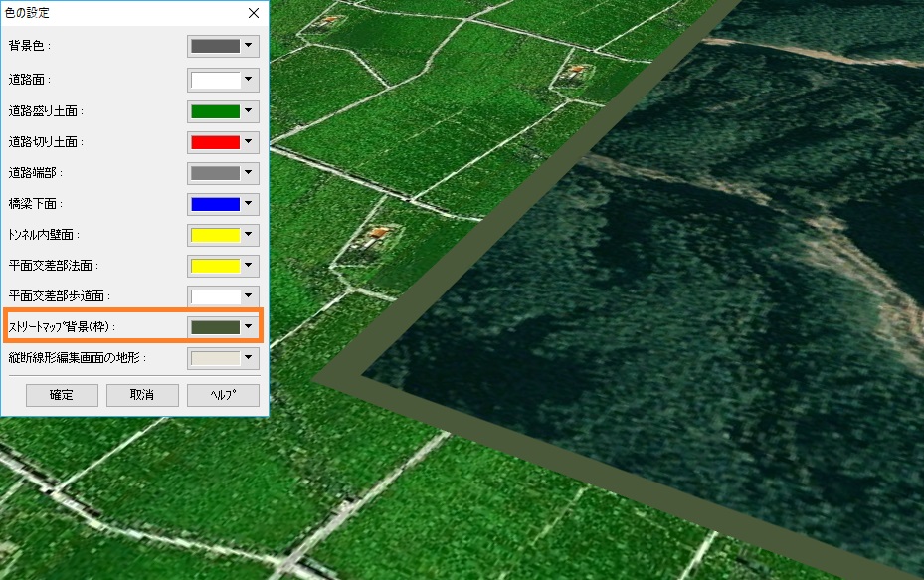Click the gray 道路端部 swatch
The image size is (924, 580).
pos(215,173)
